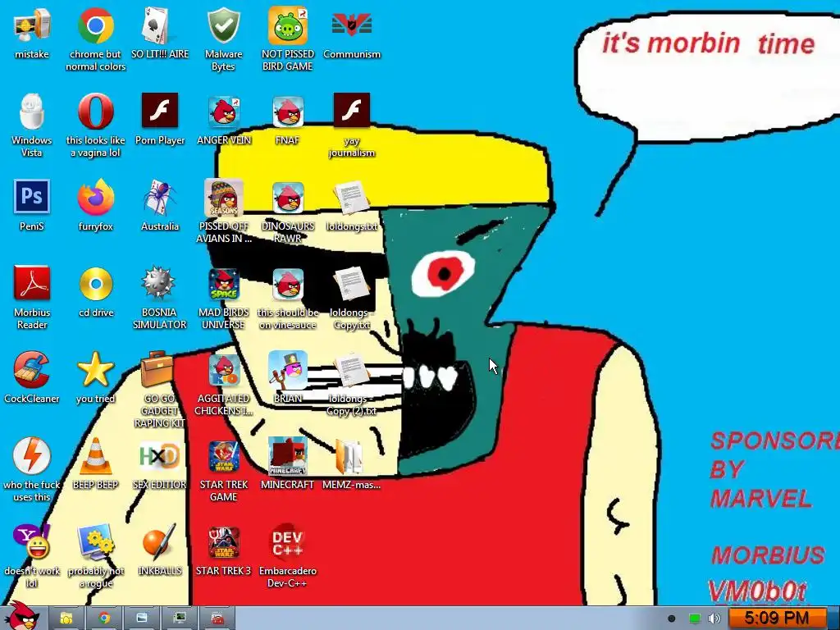This screenshot has width=840, height=630.
Task: Select the FNAF red bird icon
Action: point(288,112)
